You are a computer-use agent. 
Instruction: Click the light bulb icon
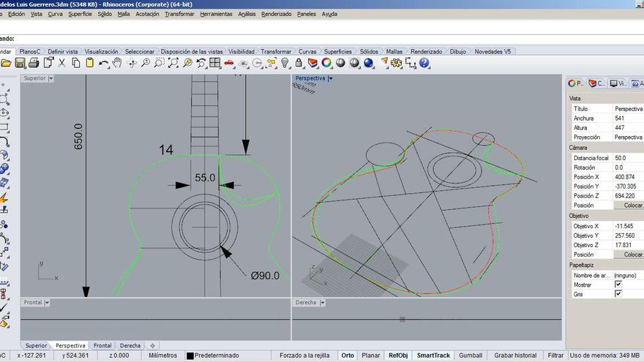click(285, 64)
